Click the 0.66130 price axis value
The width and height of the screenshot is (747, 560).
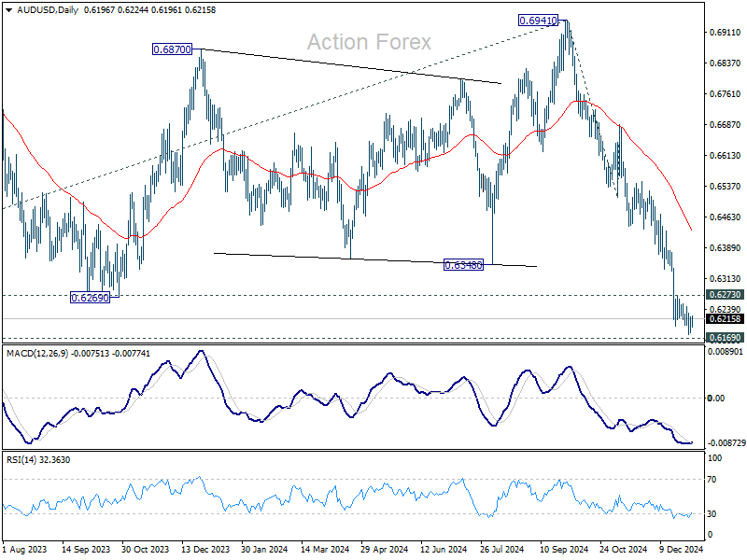click(x=726, y=156)
